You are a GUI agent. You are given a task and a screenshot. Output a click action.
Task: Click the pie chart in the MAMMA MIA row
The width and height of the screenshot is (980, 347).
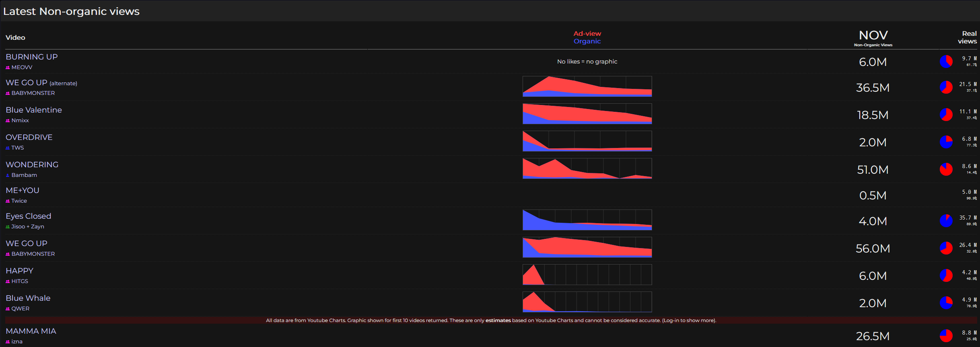[946, 336]
